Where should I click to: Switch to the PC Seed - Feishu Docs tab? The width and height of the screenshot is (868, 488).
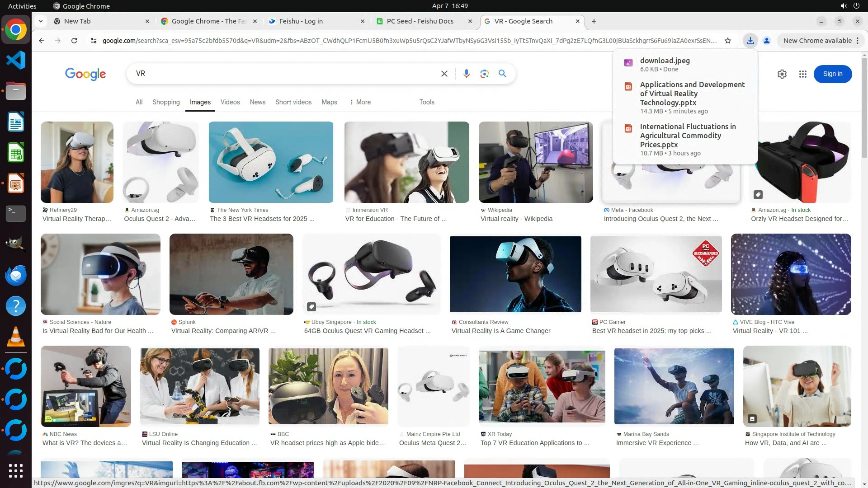[420, 21]
